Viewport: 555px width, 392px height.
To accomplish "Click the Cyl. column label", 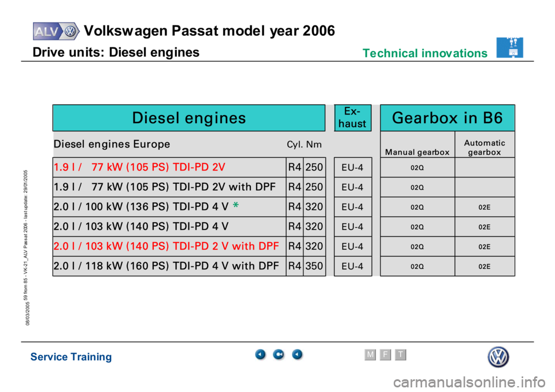I will [294, 145].
